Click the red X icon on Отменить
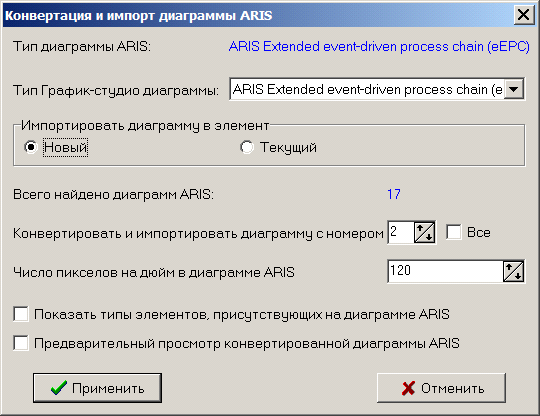 (408, 388)
